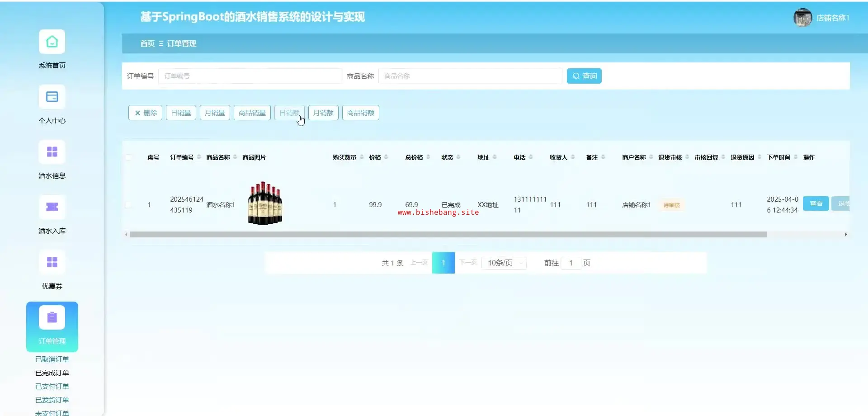Open the 已支付订单 submenu item
The height and width of the screenshot is (416, 868).
coord(52,387)
